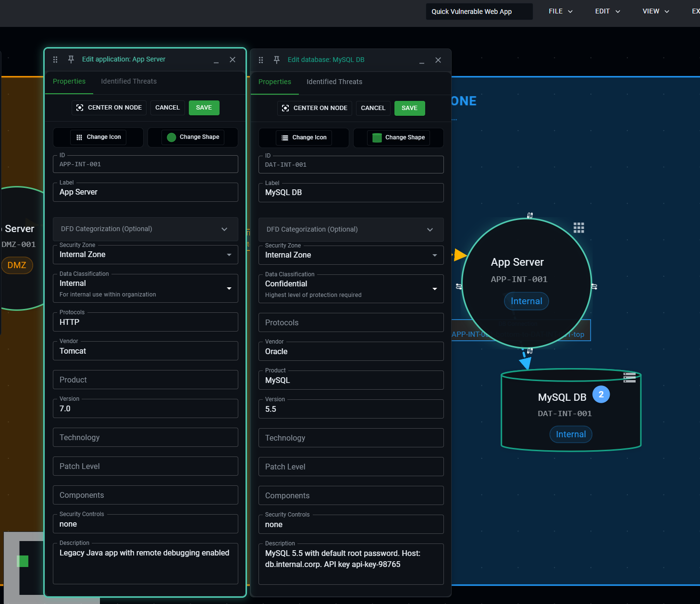The image size is (700, 604).
Task: Click the drag handle of the App Server panel
Action: tap(55, 59)
